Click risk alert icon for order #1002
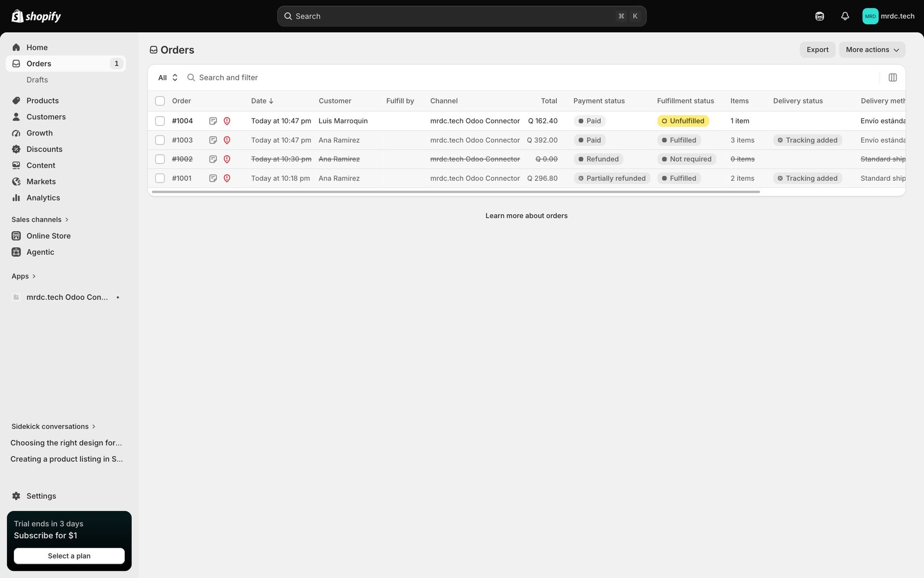Screen dimensions: 924x578 (227, 159)
